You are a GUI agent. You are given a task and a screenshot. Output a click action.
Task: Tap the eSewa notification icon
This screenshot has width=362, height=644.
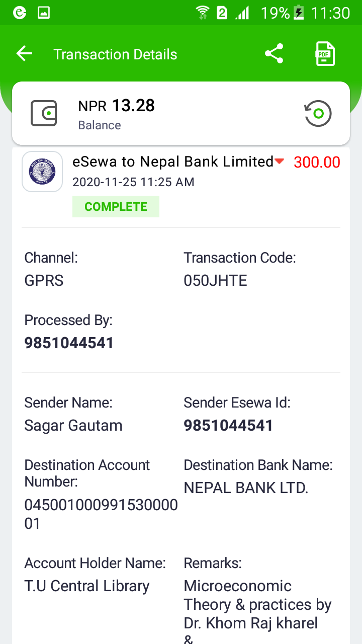point(20,13)
